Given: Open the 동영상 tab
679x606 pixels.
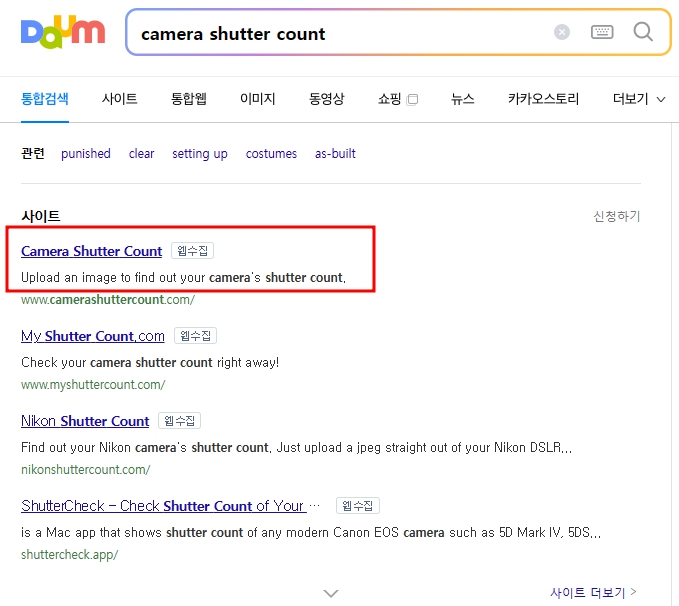Looking at the screenshot, I should (x=327, y=99).
